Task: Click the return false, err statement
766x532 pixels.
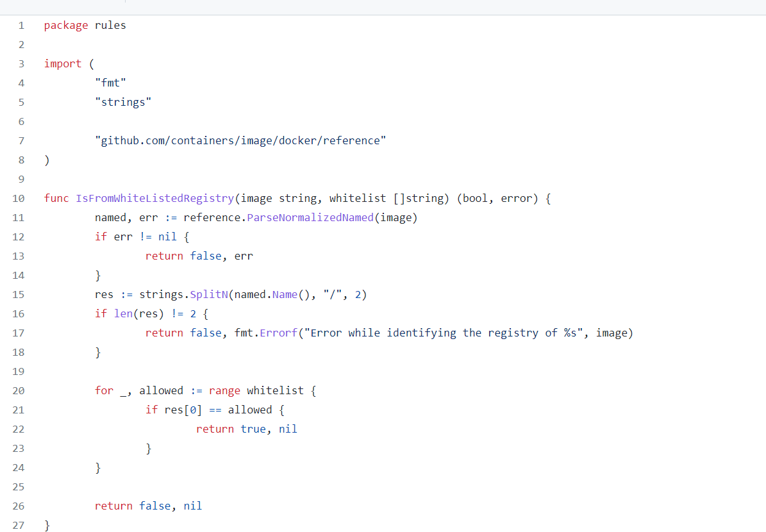Action: coord(199,256)
